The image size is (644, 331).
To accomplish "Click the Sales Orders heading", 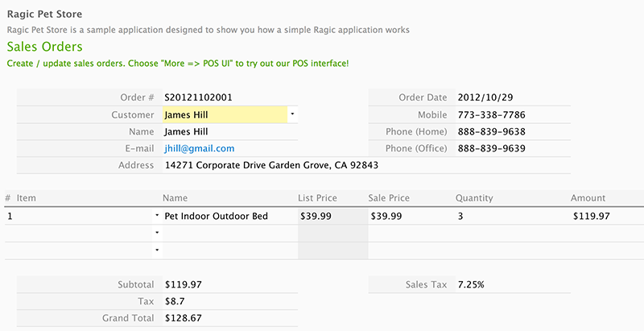I will click(x=44, y=47).
